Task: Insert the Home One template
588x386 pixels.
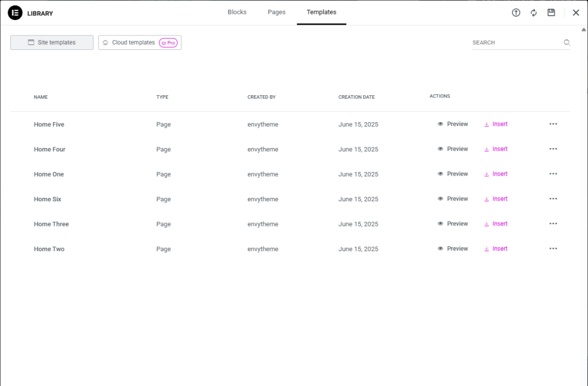Action: click(496, 174)
